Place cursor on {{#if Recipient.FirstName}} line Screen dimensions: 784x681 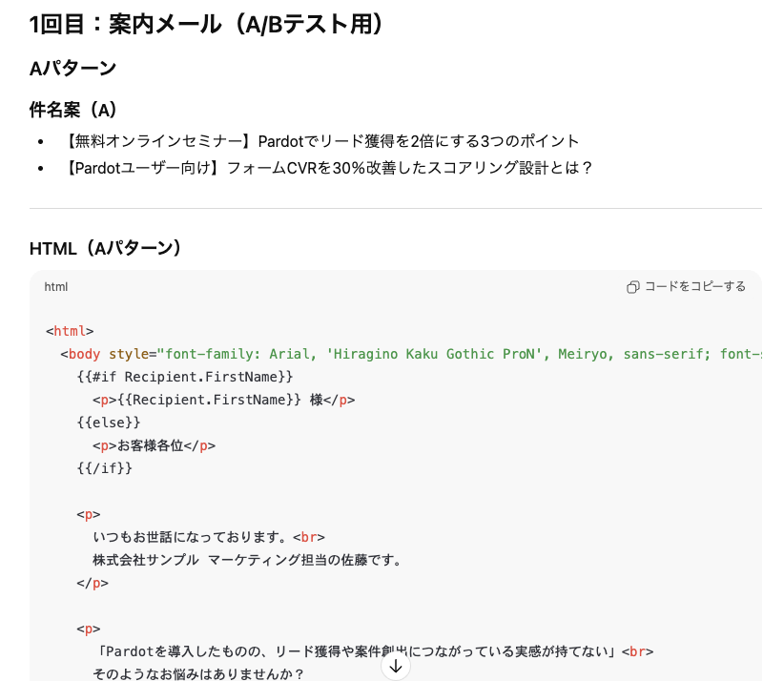(185, 377)
